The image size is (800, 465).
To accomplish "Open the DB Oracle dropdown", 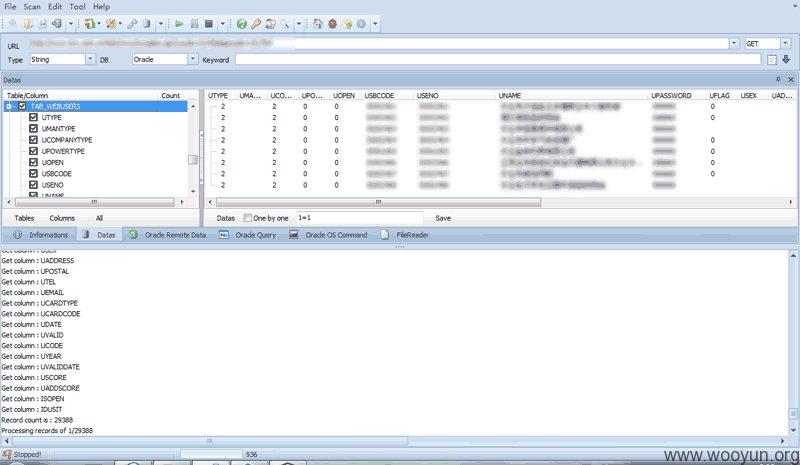I will pos(192,59).
